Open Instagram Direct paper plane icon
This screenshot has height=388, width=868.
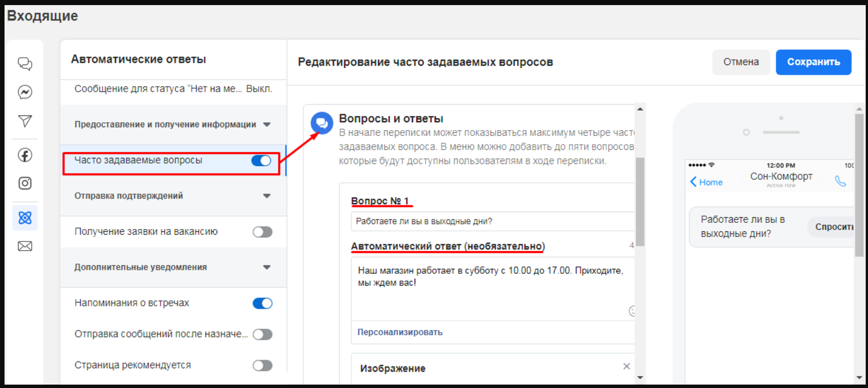point(24,120)
